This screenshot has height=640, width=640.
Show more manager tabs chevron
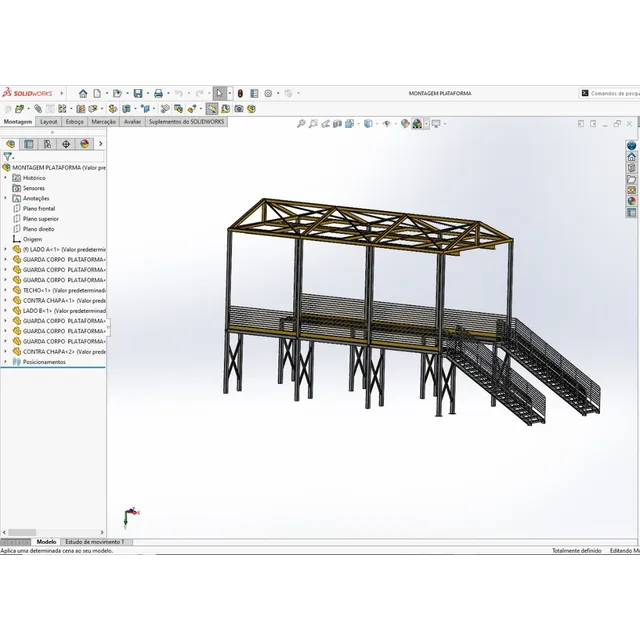tap(100, 144)
